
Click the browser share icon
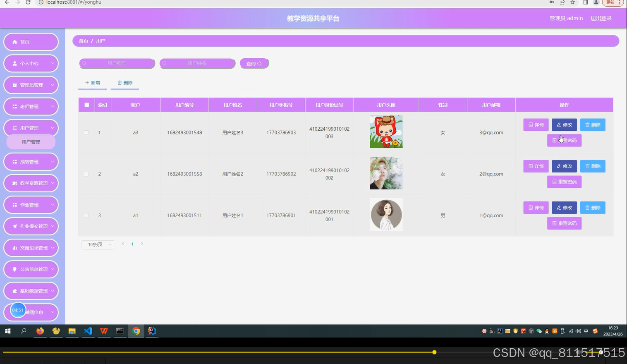tap(562, 2)
